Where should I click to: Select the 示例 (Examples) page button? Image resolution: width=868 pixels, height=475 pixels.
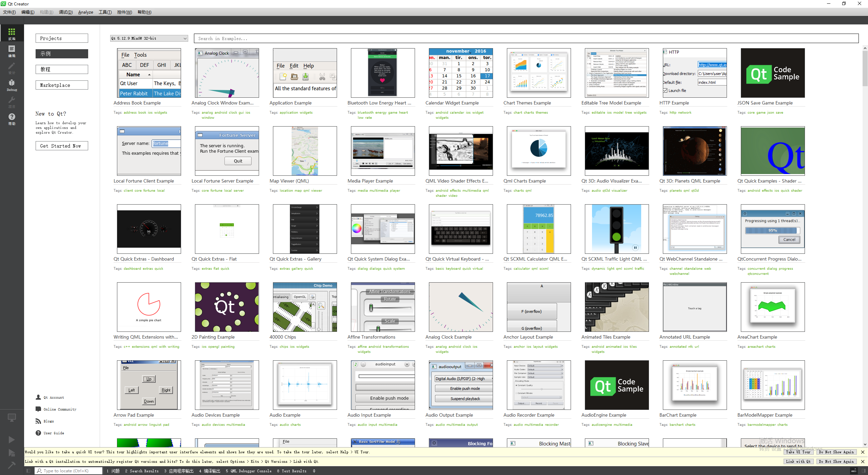[x=62, y=54]
